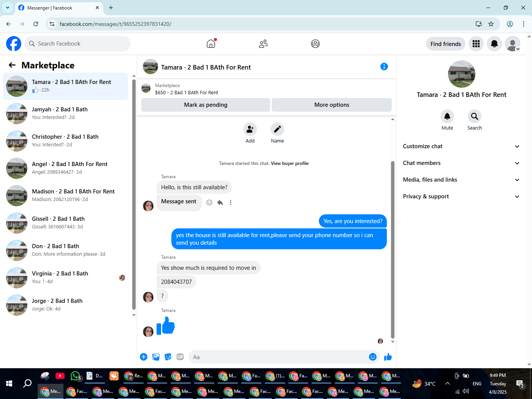
Task: Expand Media, files and links section
Action: pos(461,180)
